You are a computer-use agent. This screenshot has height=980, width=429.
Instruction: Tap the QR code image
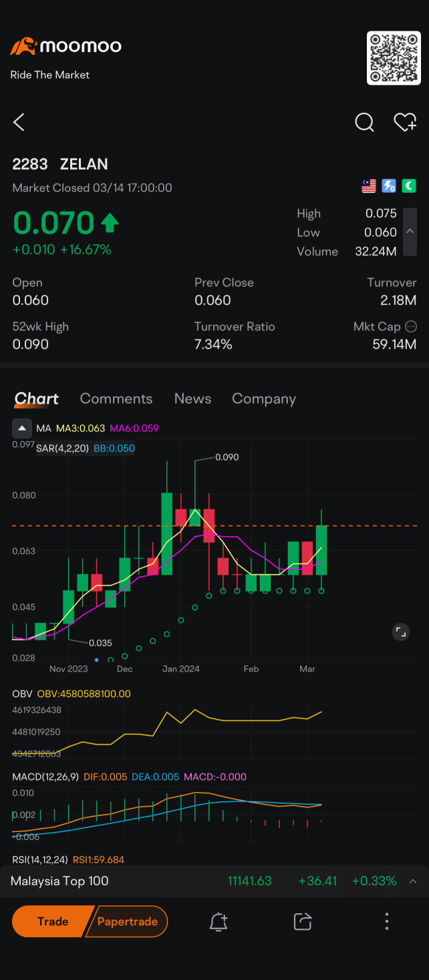click(x=394, y=57)
